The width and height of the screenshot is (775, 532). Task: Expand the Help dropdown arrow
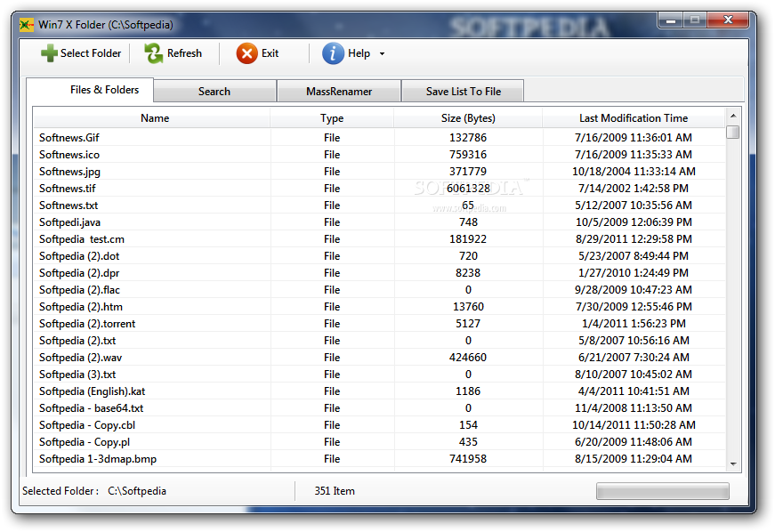click(x=382, y=54)
